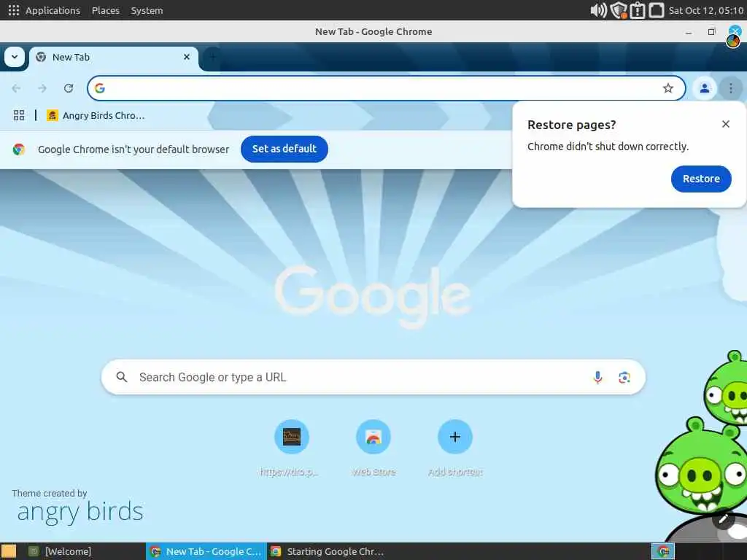Open the tab search dropdown arrow
Screen dimensions: 747x560
coord(15,57)
